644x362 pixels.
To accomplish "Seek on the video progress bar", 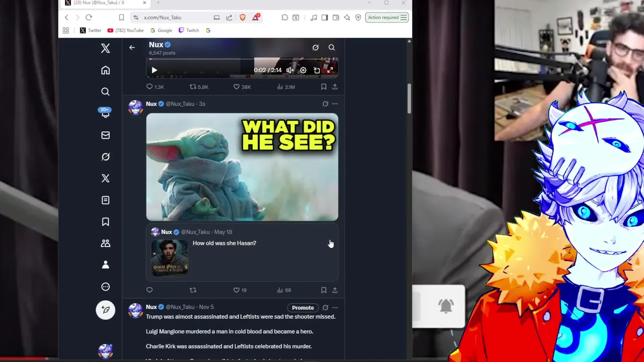I will click(242, 59).
